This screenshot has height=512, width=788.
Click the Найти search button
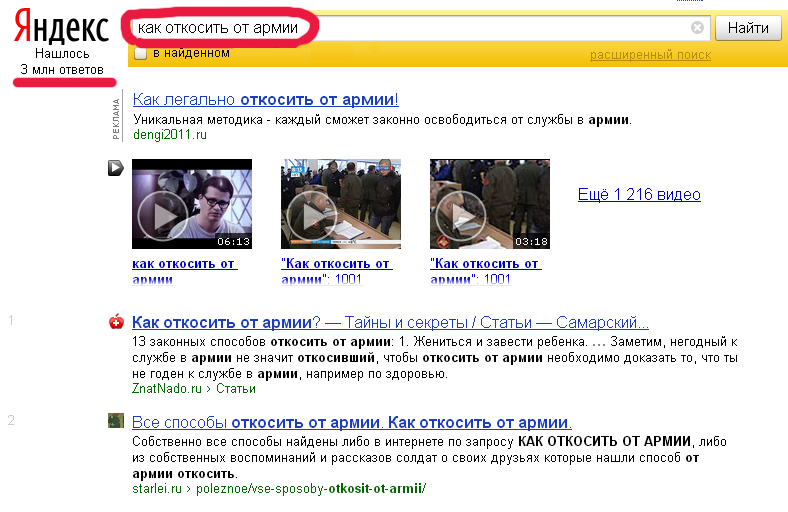click(x=748, y=28)
